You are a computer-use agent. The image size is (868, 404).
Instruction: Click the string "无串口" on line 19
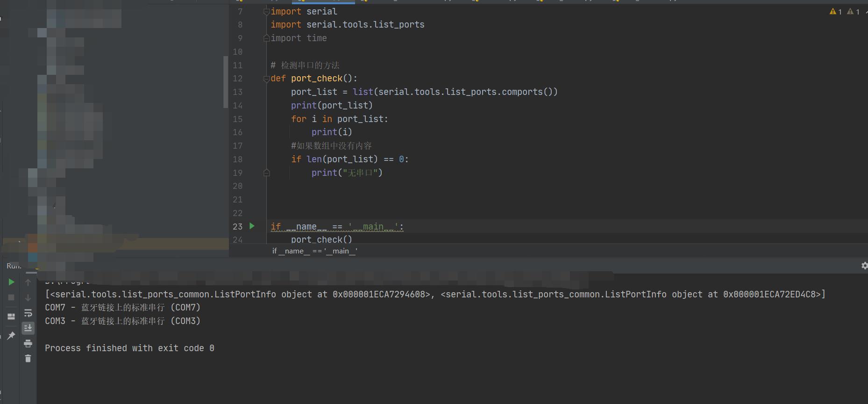point(360,173)
